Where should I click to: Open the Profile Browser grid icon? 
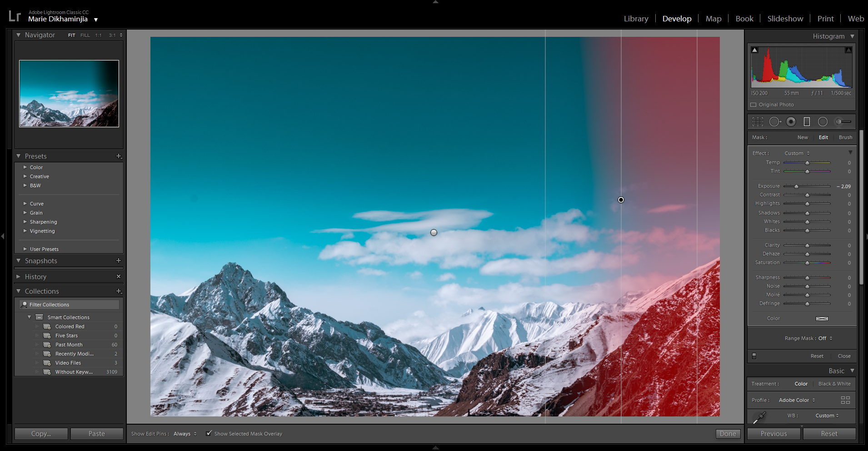[845, 400]
